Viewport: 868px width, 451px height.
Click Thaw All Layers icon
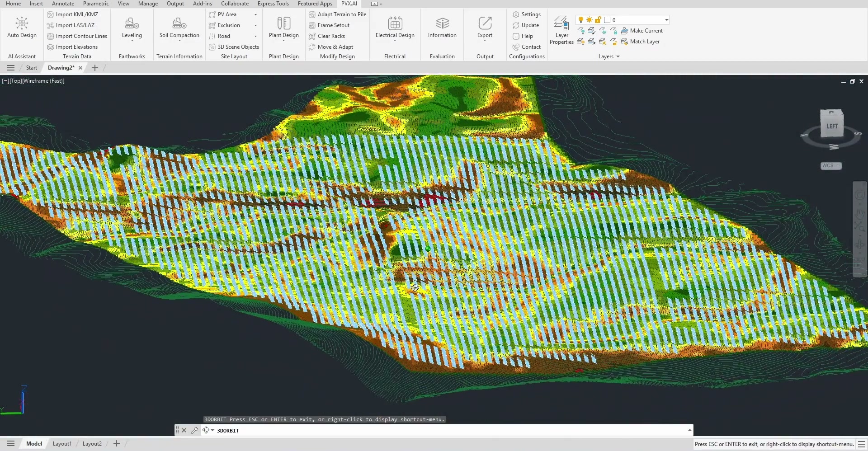pos(603,42)
